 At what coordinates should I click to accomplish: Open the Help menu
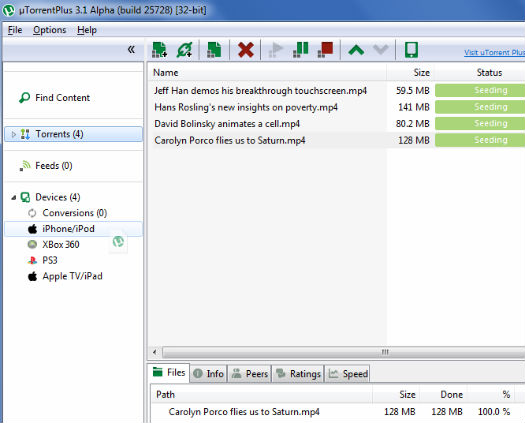tap(87, 30)
